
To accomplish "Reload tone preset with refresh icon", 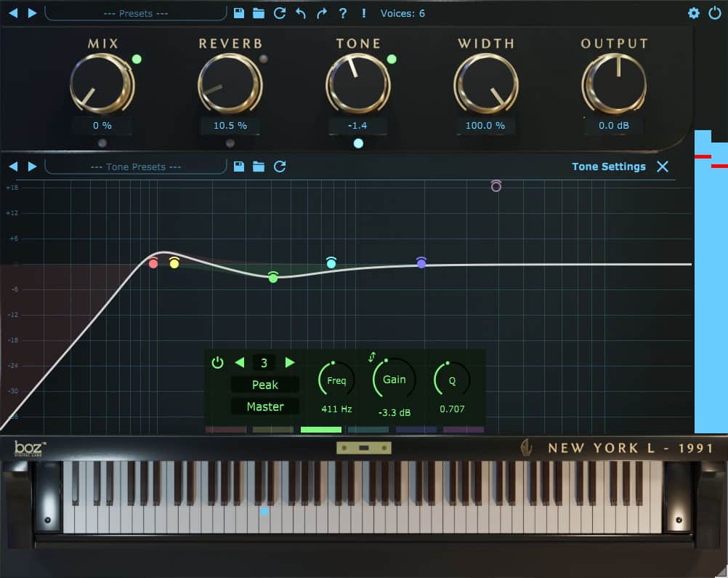I will [x=280, y=166].
